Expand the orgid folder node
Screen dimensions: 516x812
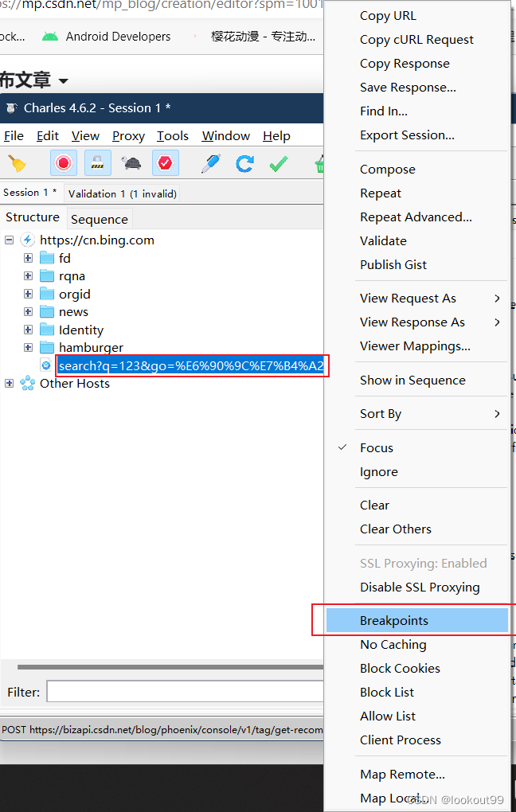28,294
